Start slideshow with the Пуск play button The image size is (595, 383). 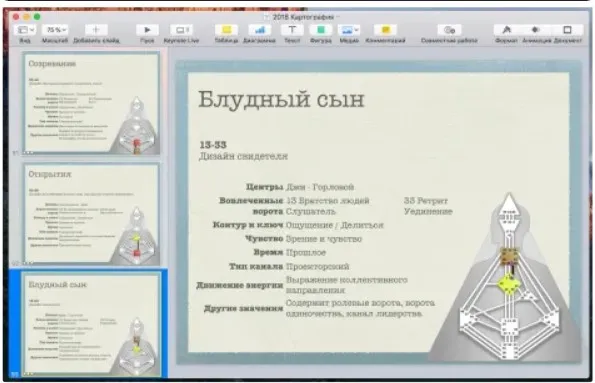(147, 30)
